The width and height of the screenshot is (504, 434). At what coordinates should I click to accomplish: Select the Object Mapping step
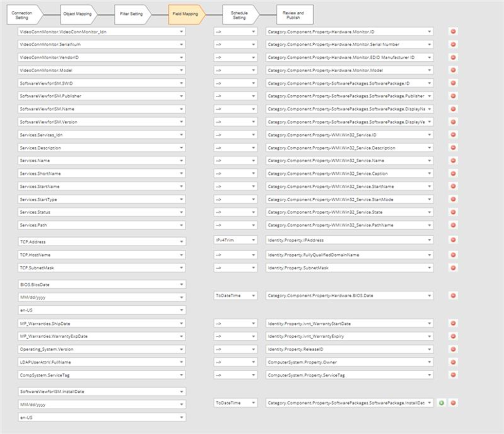77,14
